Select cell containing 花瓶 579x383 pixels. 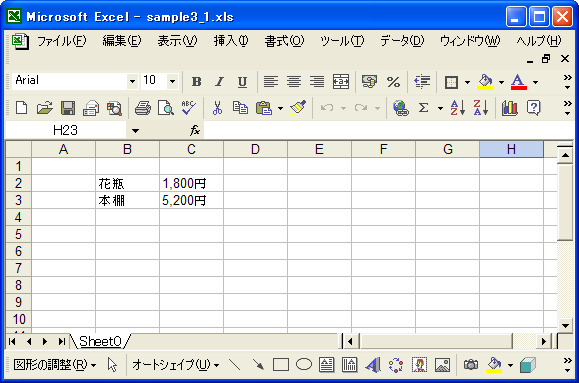pyautogui.click(x=127, y=183)
